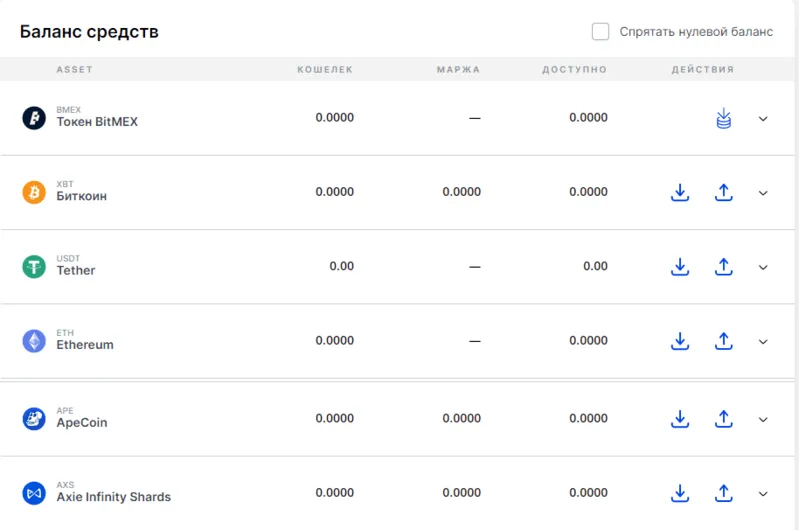Click the ДЕЙСТВИЯ column header
The width and height of the screenshot is (799, 530).
[703, 69]
